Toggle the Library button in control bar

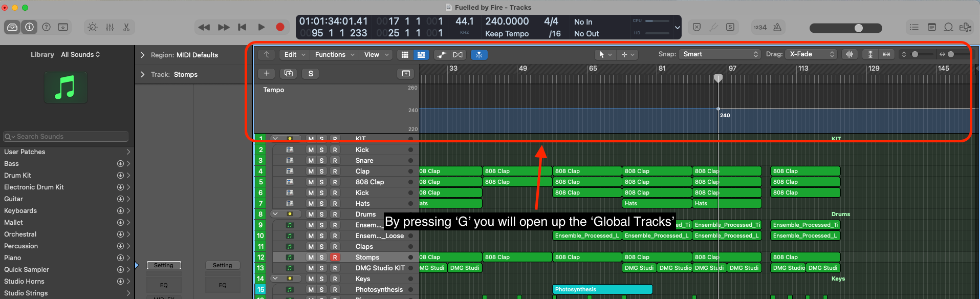pos(12,27)
